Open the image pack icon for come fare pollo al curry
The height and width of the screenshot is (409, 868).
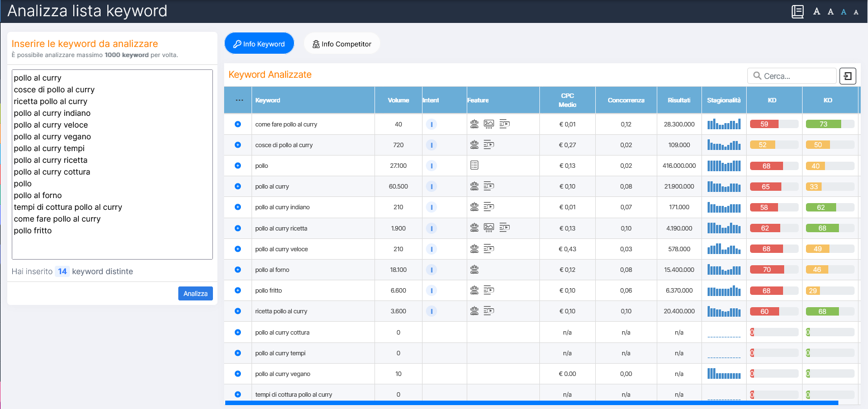[x=487, y=124]
